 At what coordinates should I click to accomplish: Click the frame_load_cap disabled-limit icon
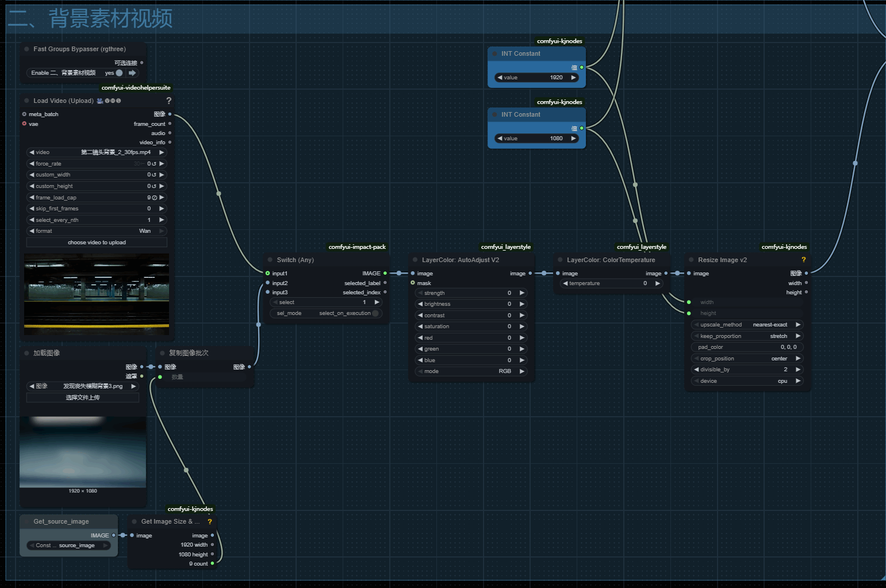tap(154, 198)
